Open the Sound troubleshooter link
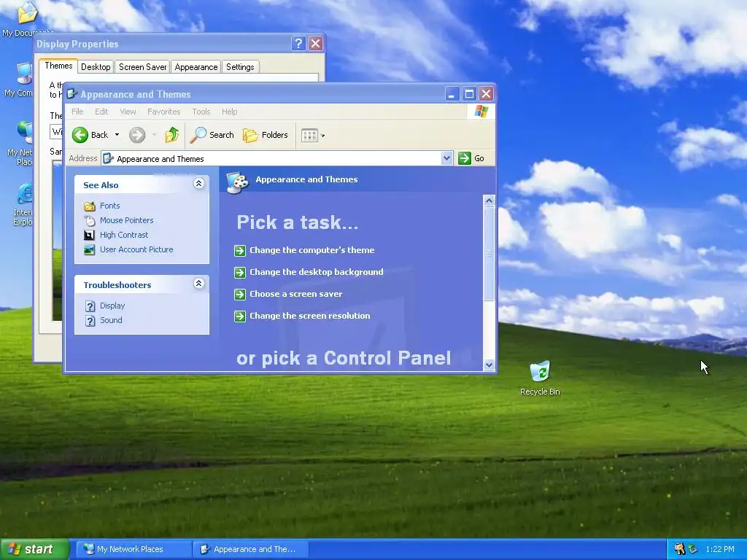 coord(111,320)
